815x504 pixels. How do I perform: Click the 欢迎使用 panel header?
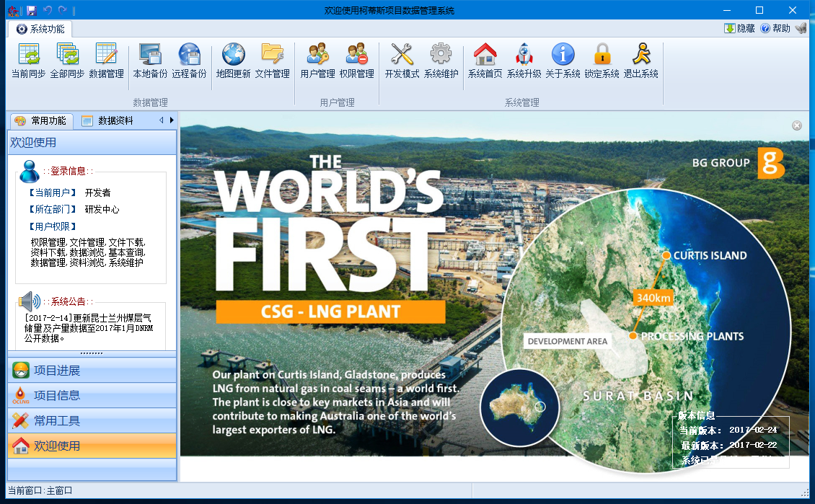click(x=92, y=142)
